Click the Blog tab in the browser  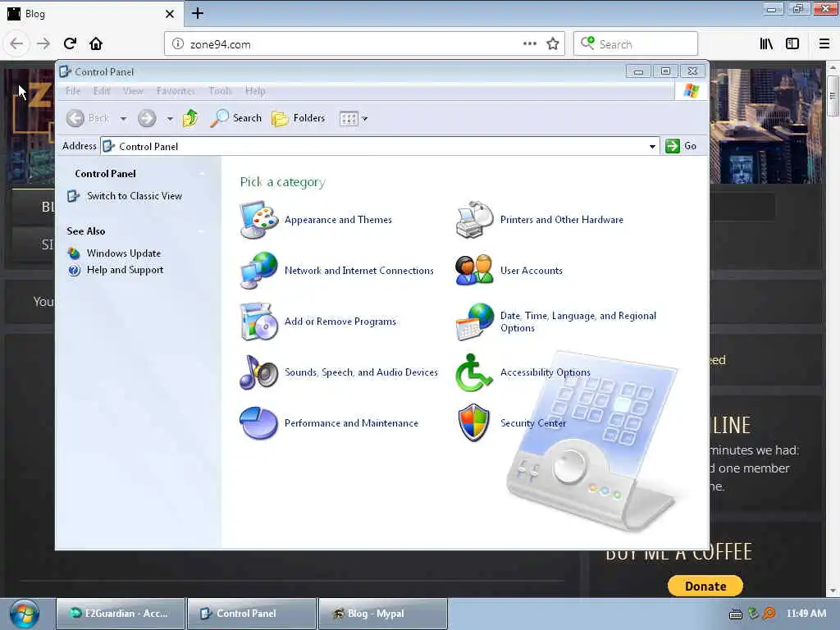91,14
